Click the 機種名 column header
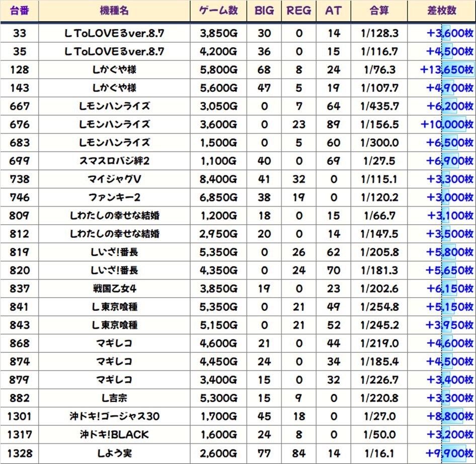The image size is (476, 464). click(x=114, y=11)
